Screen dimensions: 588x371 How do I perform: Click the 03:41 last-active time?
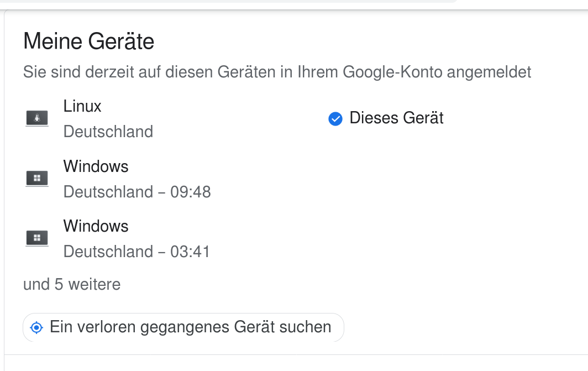(190, 252)
